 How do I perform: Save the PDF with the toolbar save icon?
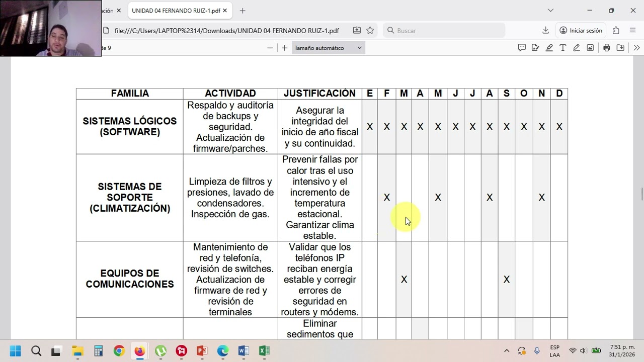click(620, 48)
